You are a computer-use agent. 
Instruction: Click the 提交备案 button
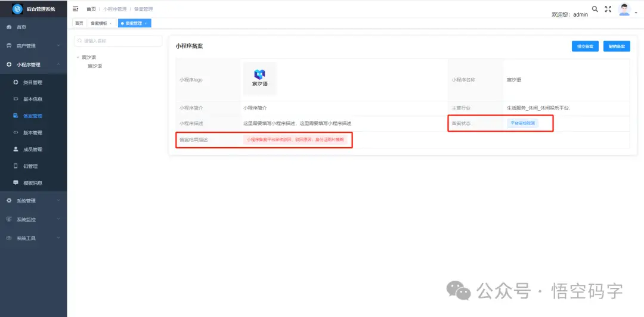585,46
